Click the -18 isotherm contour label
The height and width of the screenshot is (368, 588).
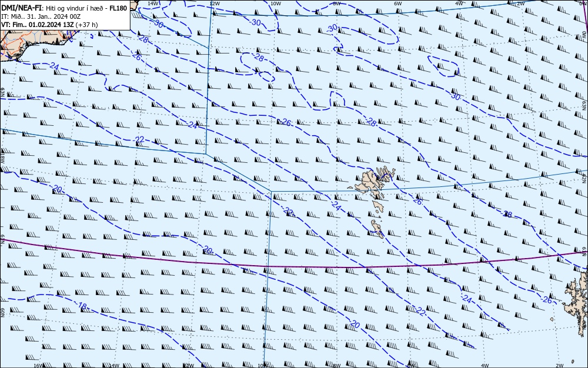point(81,306)
